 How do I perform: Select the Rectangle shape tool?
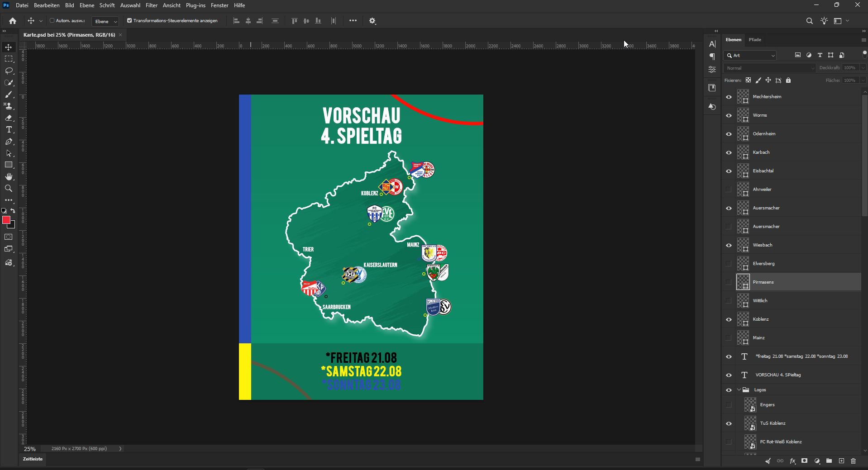[9, 165]
